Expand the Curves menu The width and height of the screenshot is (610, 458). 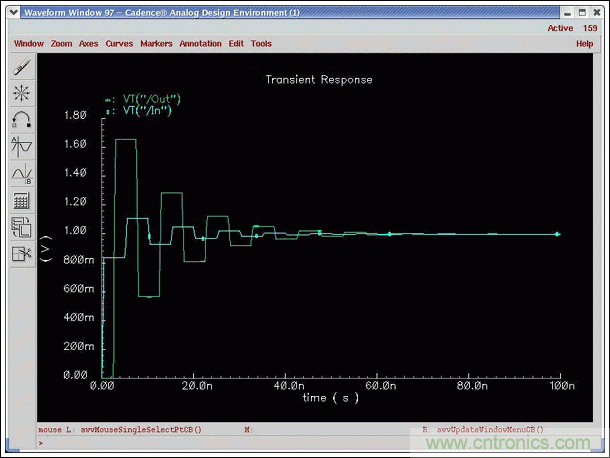coord(119,44)
